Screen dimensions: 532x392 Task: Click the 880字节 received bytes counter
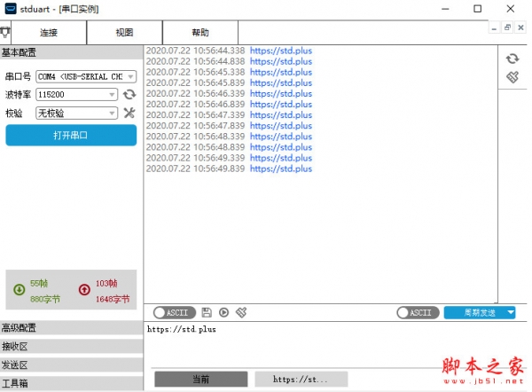coord(45,299)
